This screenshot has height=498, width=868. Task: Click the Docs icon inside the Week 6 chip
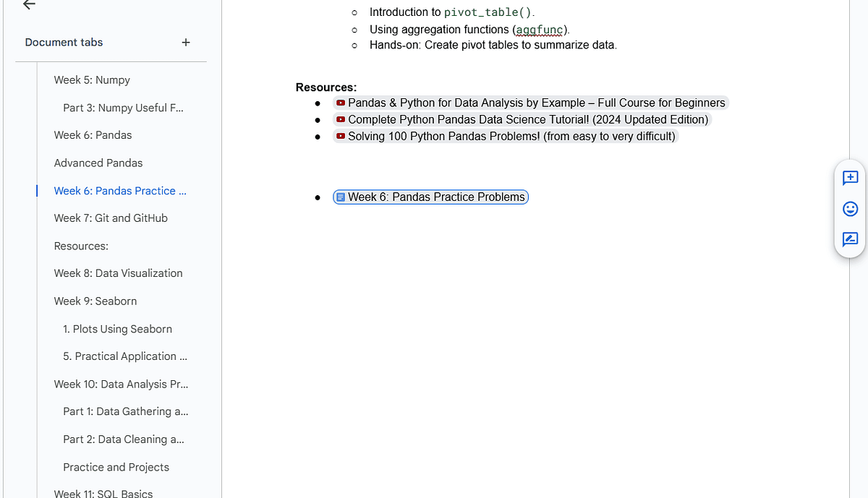click(340, 197)
